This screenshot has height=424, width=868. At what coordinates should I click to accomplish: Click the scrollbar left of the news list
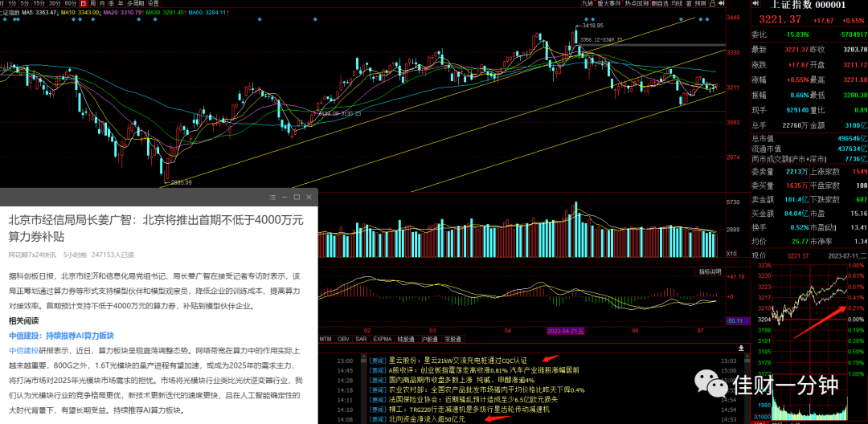pyautogui.click(x=364, y=389)
